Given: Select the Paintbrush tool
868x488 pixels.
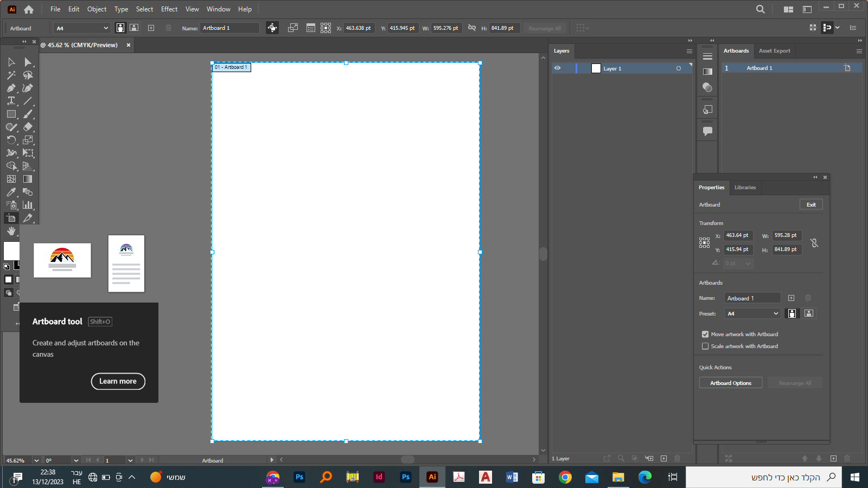Looking at the screenshot, I should coord(28,114).
